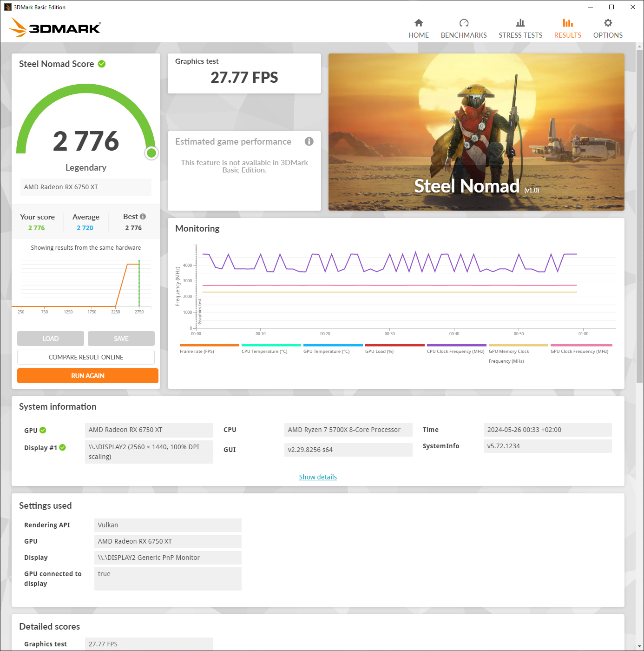Click the System information GPU value field
This screenshot has height=651, width=644.
pos(149,430)
